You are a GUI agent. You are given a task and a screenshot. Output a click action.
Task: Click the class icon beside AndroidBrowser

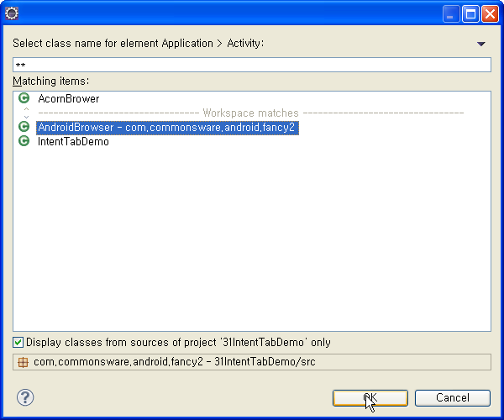(x=24, y=127)
